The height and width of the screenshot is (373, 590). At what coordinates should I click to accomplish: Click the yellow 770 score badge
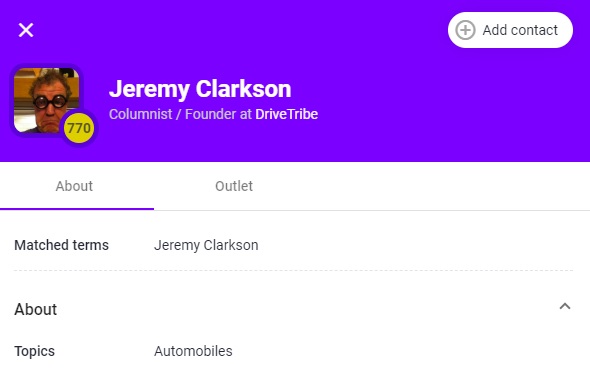[x=79, y=128]
